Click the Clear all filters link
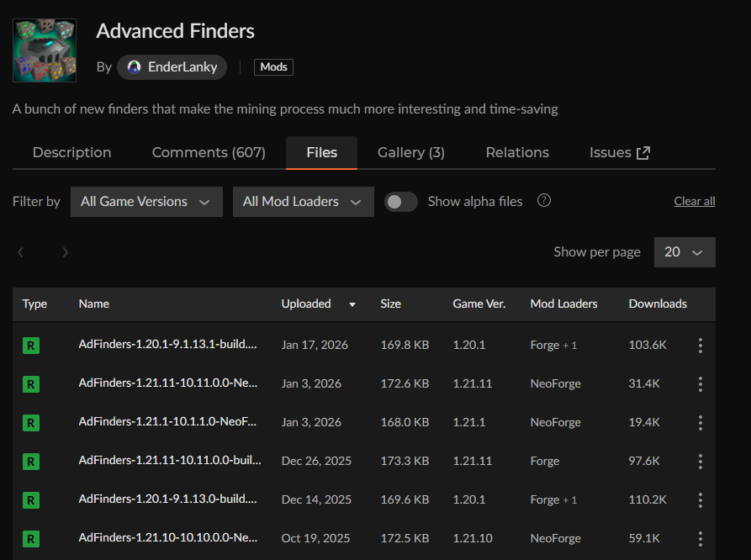The height and width of the screenshot is (560, 751). pos(694,202)
